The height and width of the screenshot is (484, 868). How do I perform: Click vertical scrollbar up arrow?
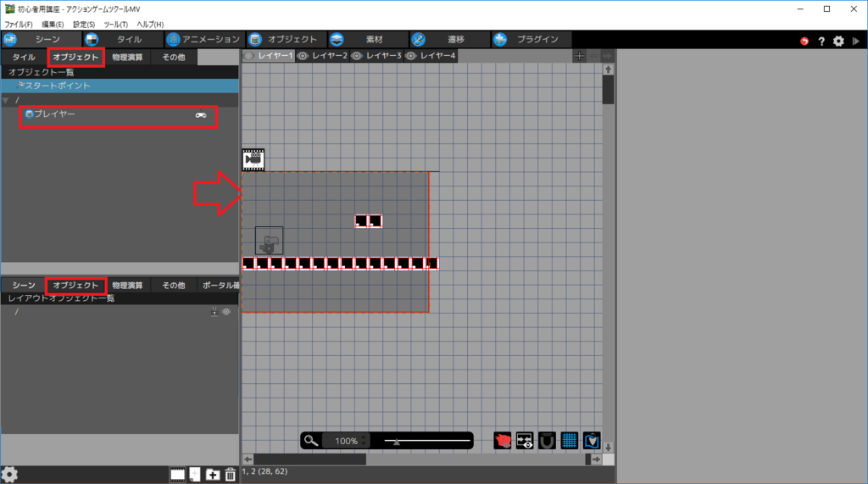pyautogui.click(x=609, y=70)
